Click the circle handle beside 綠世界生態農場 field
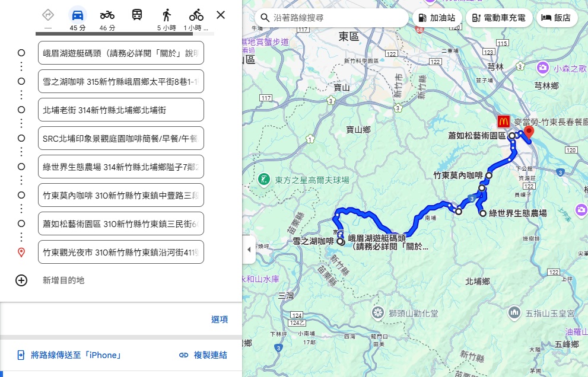The image size is (588, 377). pyautogui.click(x=21, y=167)
